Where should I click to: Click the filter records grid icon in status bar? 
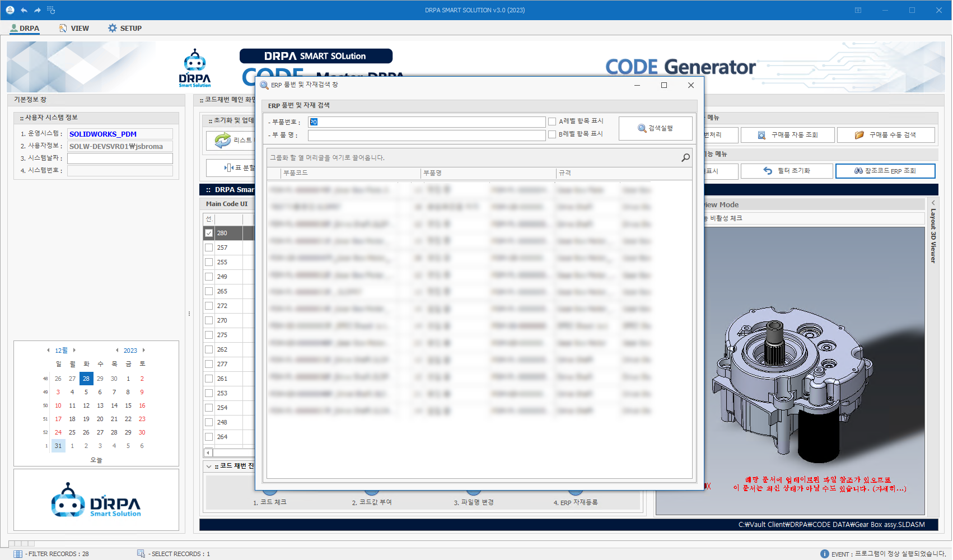[18, 554]
